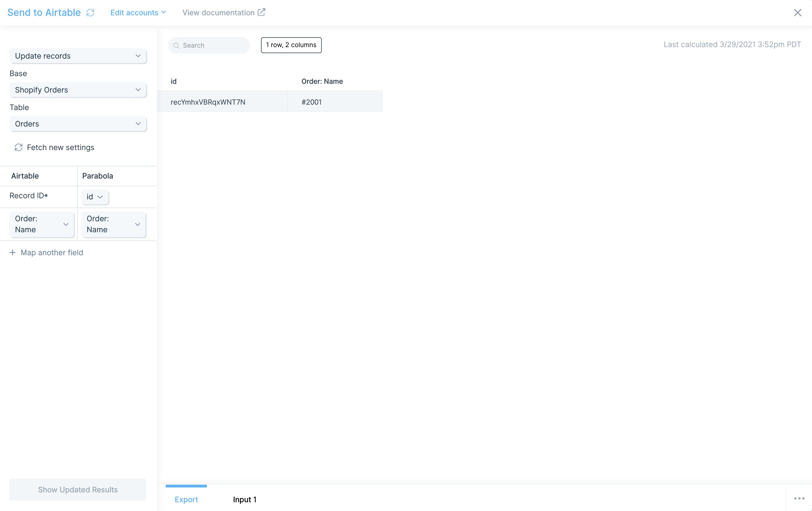Expand the Update records dropdown
Viewport: 812px width, 511px height.
pyautogui.click(x=78, y=56)
